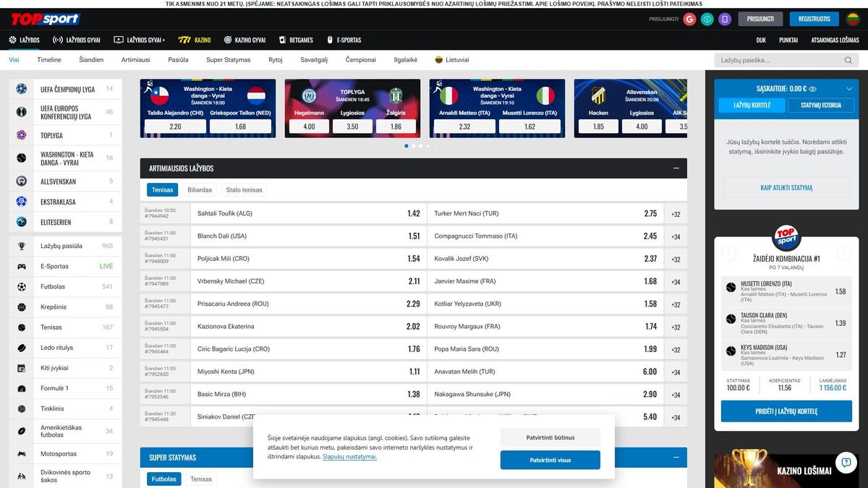Choose the Kiti įvykiai sidebar icon
The height and width of the screenshot is (488, 868).
pyautogui.click(x=22, y=368)
